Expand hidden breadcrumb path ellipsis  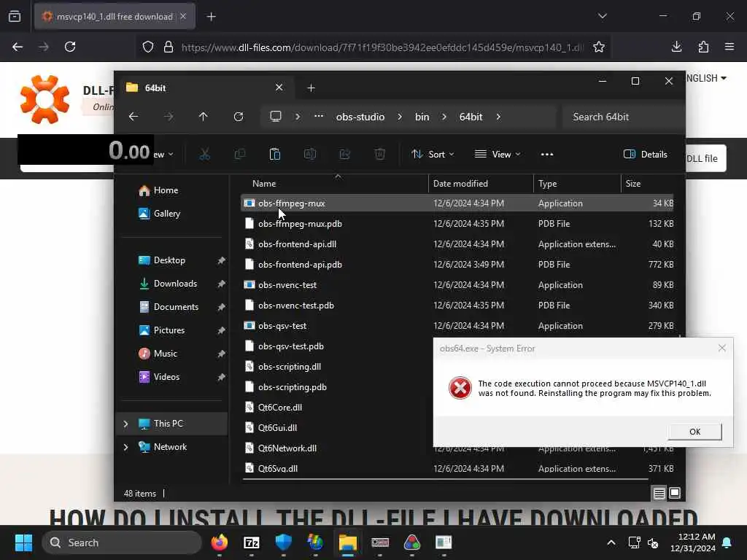click(319, 117)
